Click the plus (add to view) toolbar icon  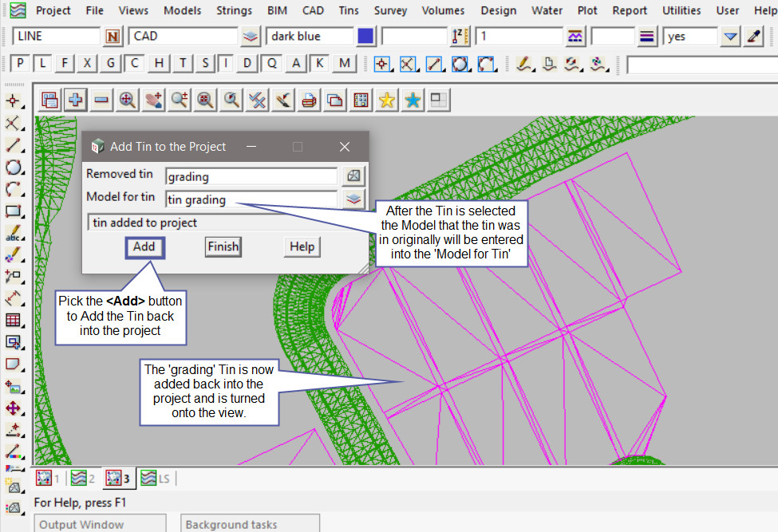pyautogui.click(x=76, y=100)
